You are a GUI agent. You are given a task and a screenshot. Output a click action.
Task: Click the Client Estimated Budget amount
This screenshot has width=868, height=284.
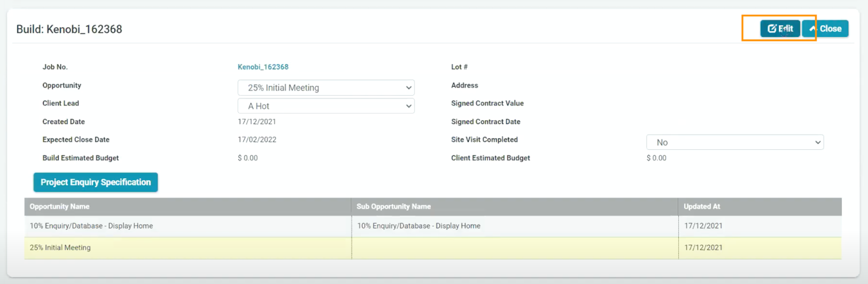(x=656, y=158)
